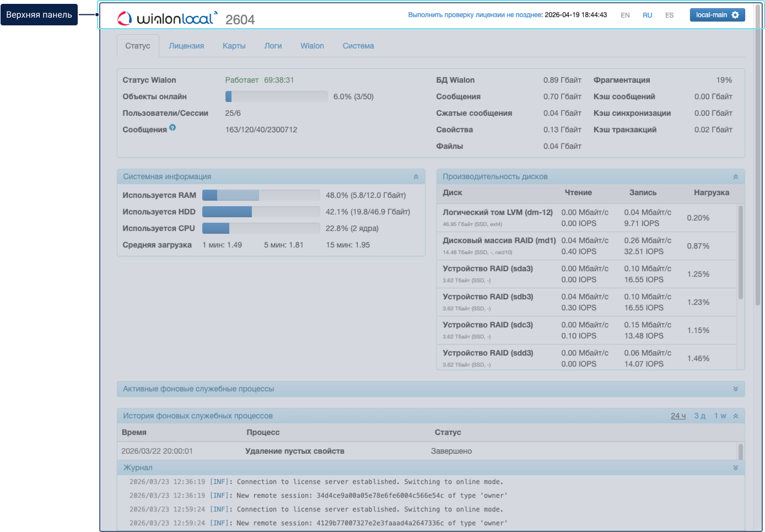Expand Активные фоновые служебные процессы section

point(735,389)
